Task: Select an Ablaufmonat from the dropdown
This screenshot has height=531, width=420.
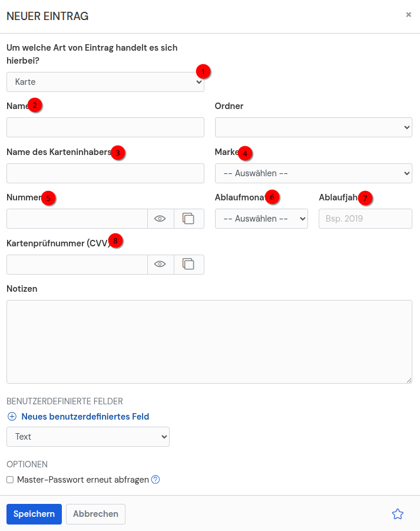Action: (x=262, y=219)
